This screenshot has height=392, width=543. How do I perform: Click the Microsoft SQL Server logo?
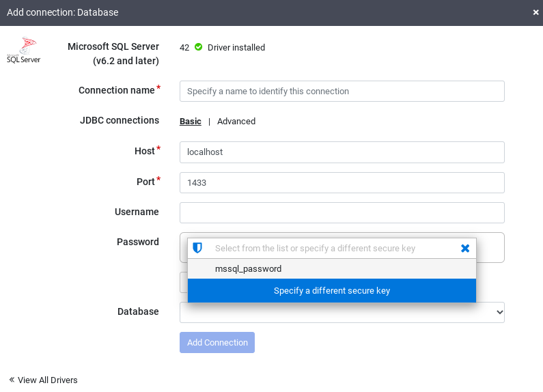(23, 51)
